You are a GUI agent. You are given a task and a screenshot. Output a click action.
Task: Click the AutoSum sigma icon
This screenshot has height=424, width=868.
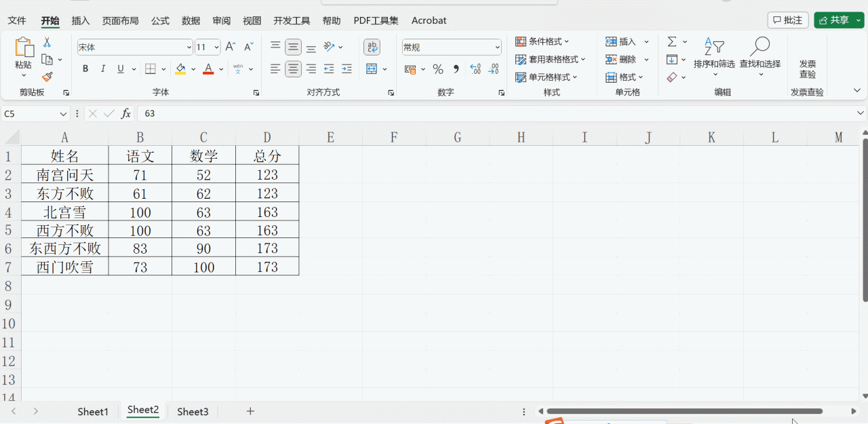tap(671, 42)
